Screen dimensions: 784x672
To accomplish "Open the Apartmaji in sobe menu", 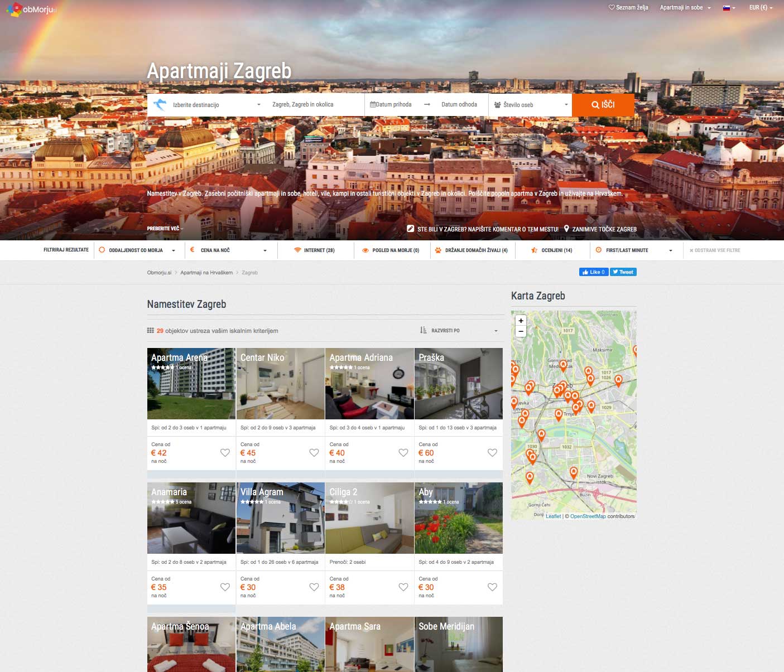I will (685, 8).
